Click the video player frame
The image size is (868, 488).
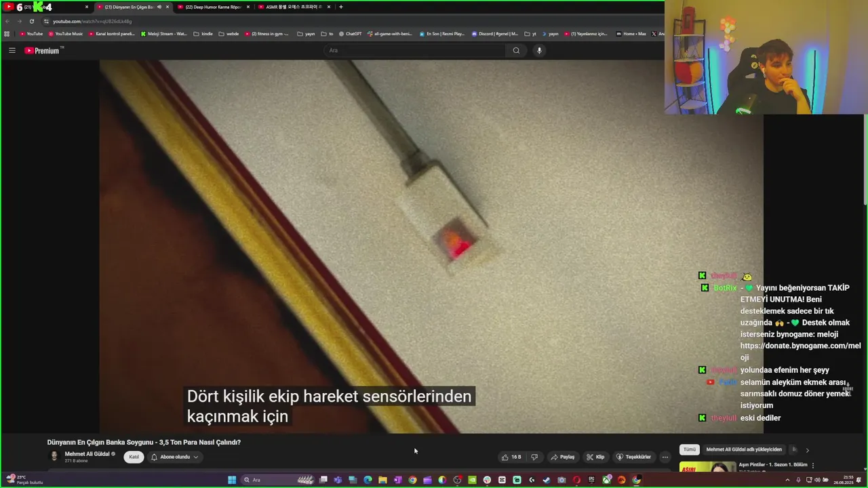tap(431, 246)
